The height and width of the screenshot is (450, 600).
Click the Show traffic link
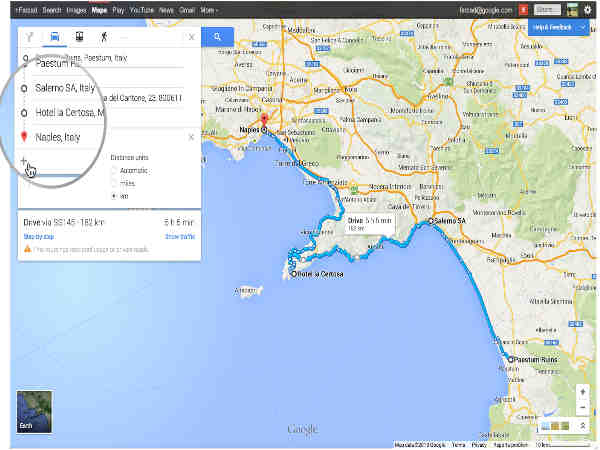click(x=179, y=236)
